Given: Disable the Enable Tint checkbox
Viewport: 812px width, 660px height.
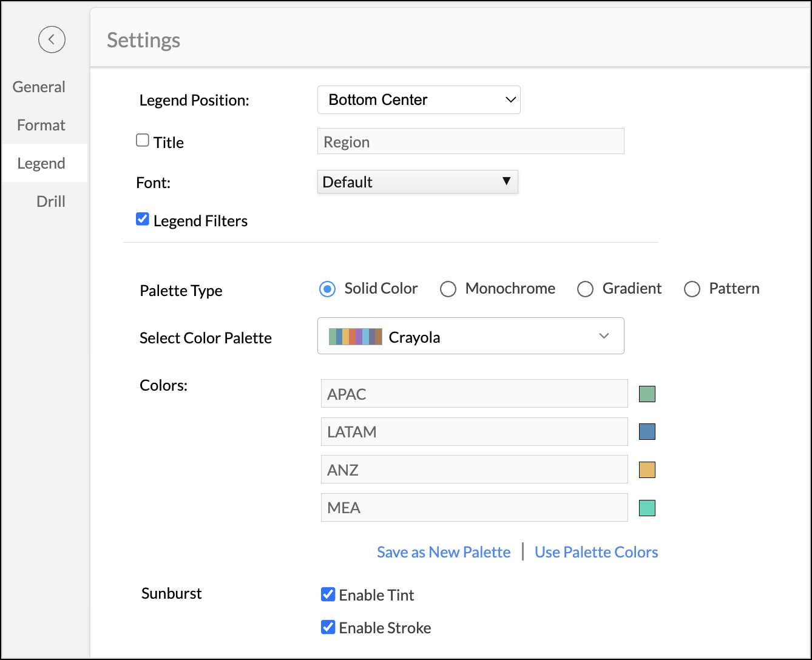Looking at the screenshot, I should [328, 594].
